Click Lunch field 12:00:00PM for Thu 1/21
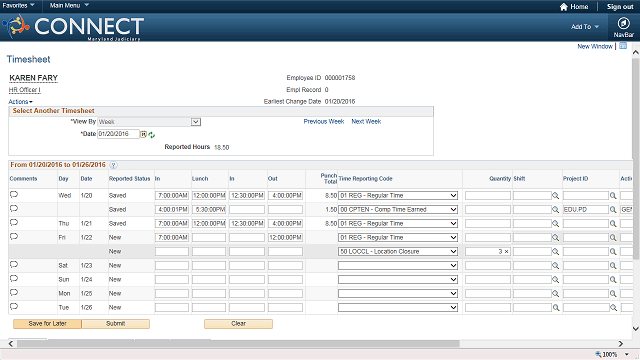640x360 pixels. (x=209, y=223)
